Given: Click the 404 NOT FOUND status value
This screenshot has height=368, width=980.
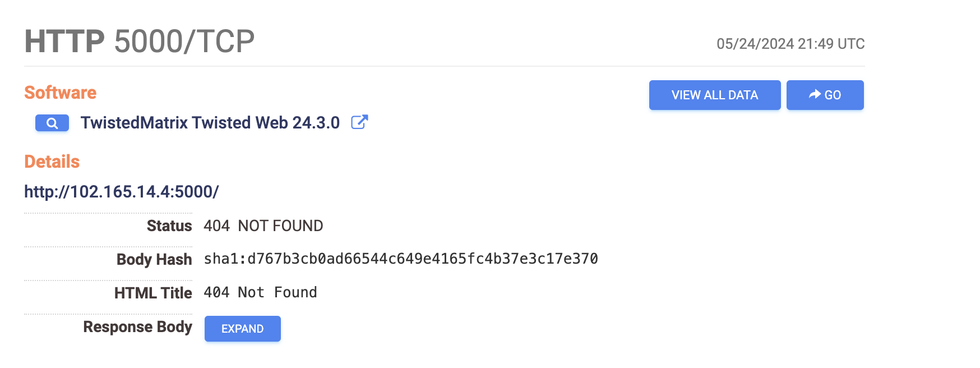Looking at the screenshot, I should pos(264,226).
